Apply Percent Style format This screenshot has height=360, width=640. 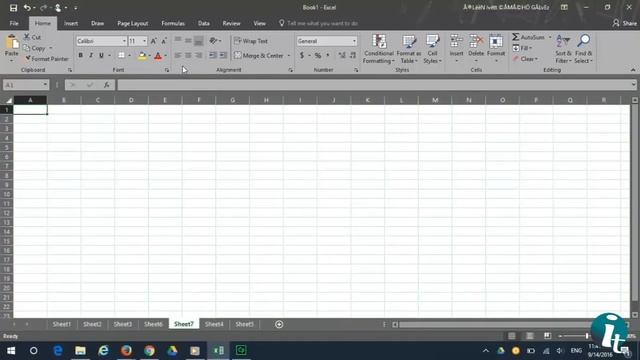(x=318, y=55)
